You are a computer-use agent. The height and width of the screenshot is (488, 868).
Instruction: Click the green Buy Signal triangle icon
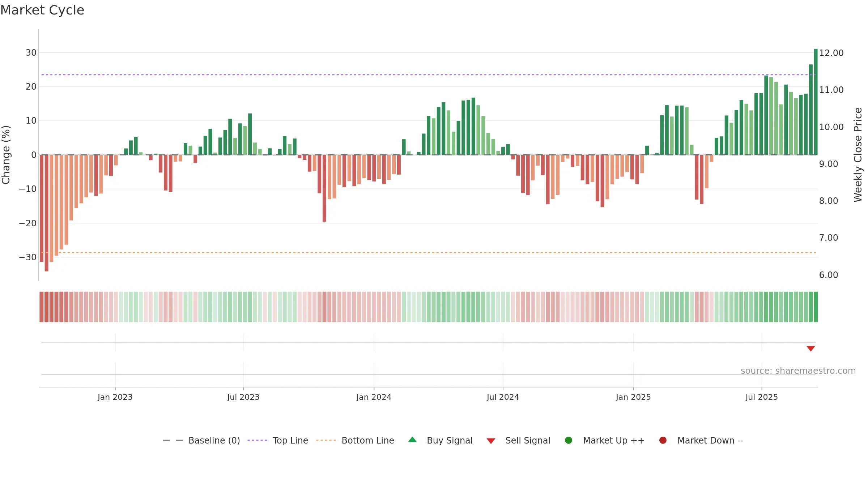click(x=412, y=440)
